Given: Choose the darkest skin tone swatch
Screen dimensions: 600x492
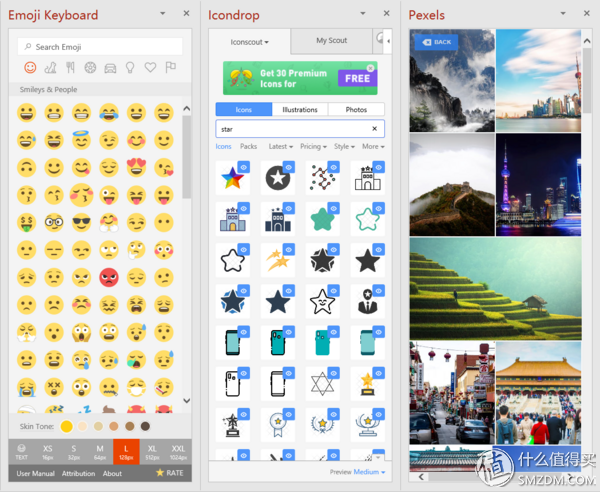Looking at the screenshot, I should (x=145, y=426).
